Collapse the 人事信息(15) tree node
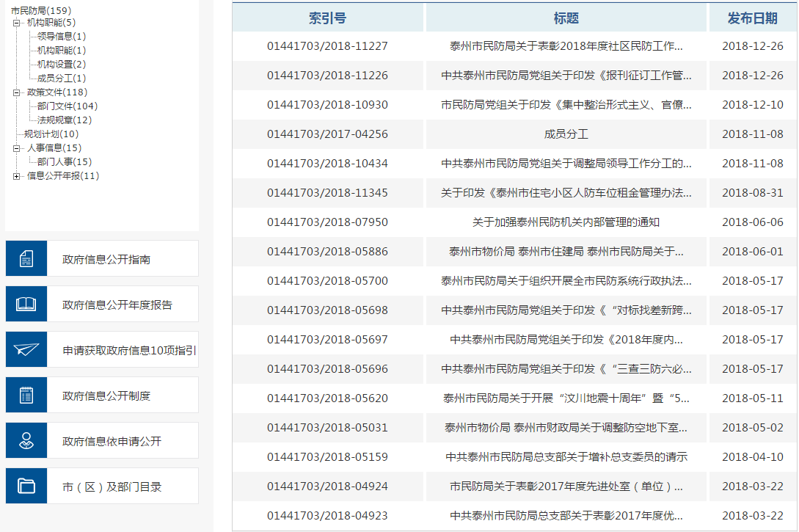799x532 pixels. click(16, 148)
